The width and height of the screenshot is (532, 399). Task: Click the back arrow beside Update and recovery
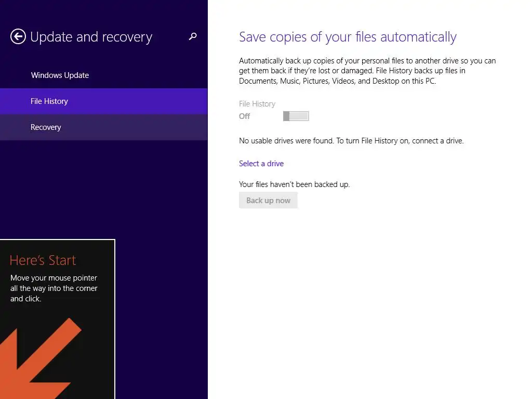click(18, 37)
